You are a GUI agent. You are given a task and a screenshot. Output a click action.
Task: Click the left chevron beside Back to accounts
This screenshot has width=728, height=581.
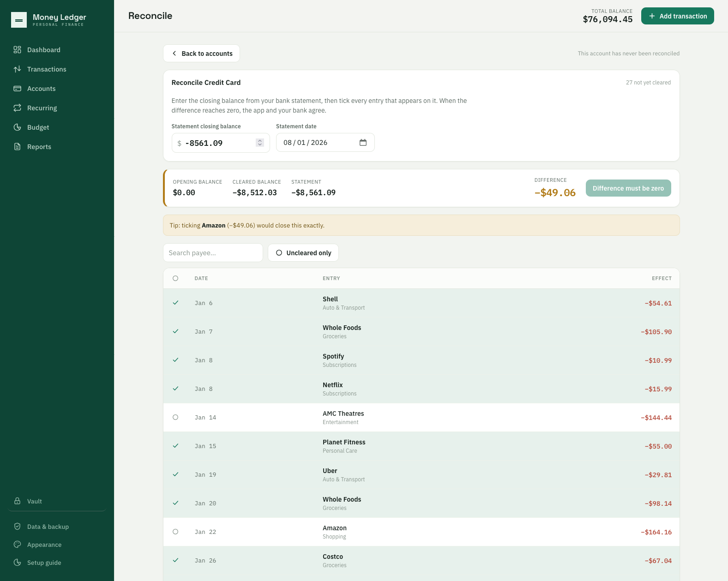point(174,54)
